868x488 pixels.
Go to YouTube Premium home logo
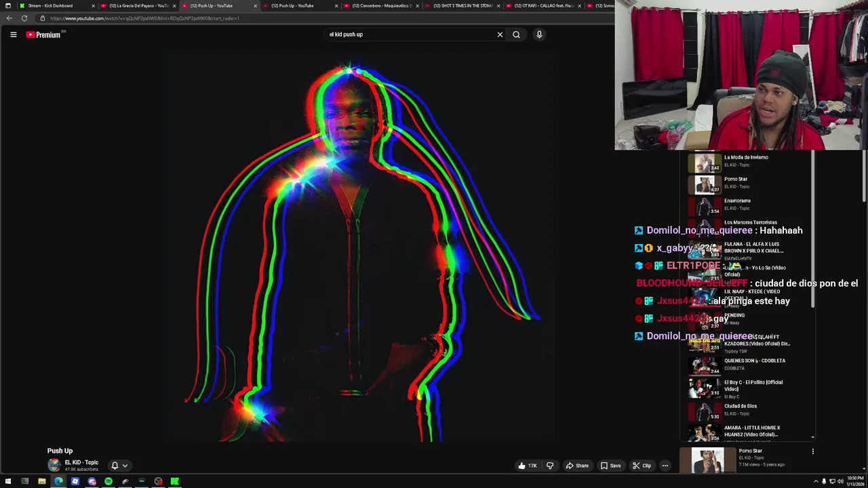pos(45,35)
